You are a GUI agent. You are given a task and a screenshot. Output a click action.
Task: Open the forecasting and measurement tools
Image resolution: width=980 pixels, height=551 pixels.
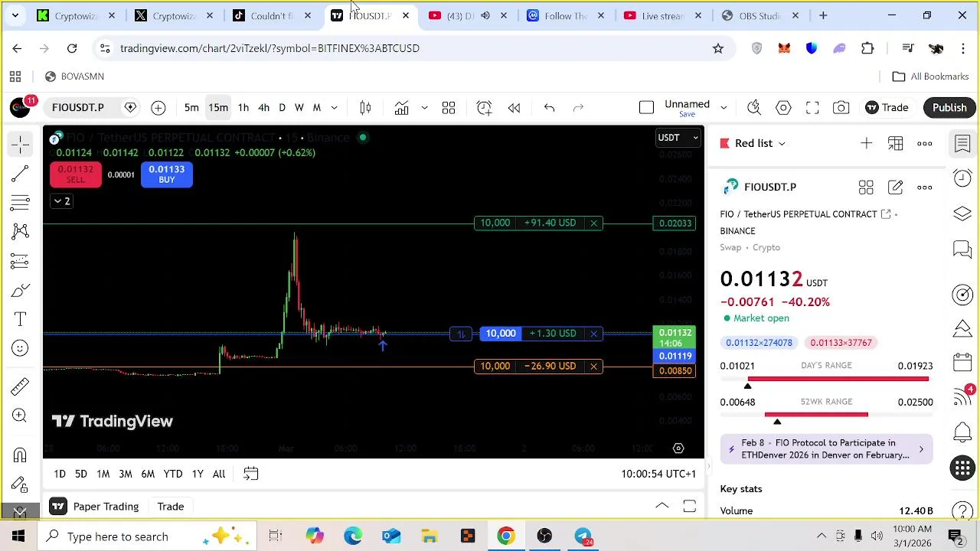pos(21,261)
